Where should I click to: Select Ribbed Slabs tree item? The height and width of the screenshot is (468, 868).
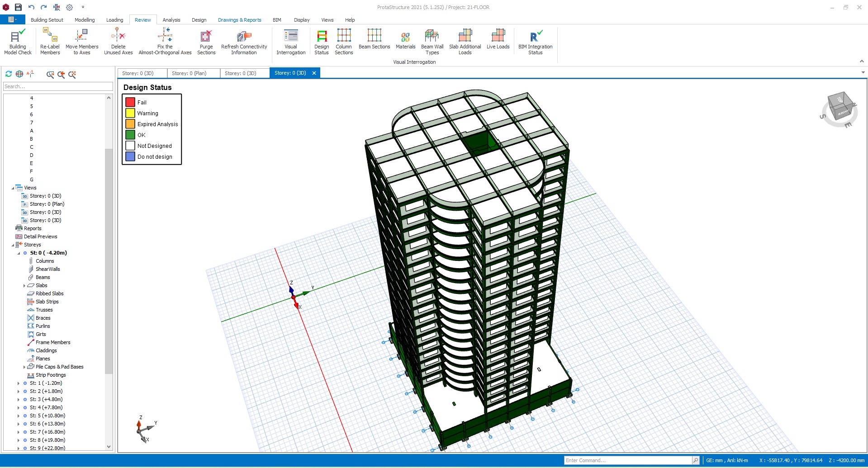(50, 294)
